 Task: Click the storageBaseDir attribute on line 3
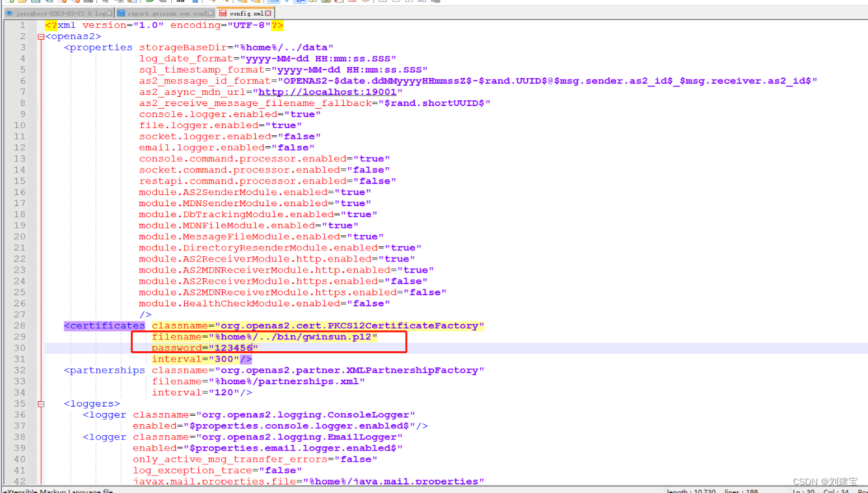[236, 47]
